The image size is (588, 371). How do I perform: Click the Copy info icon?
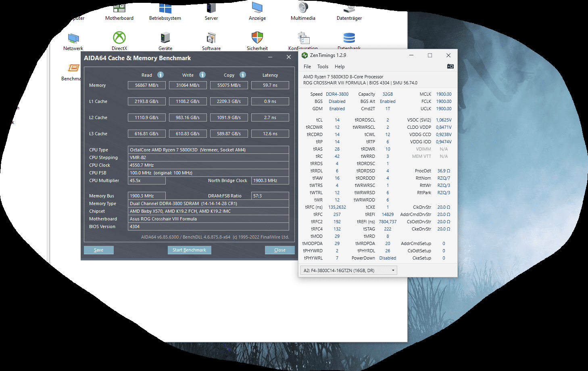(x=243, y=75)
